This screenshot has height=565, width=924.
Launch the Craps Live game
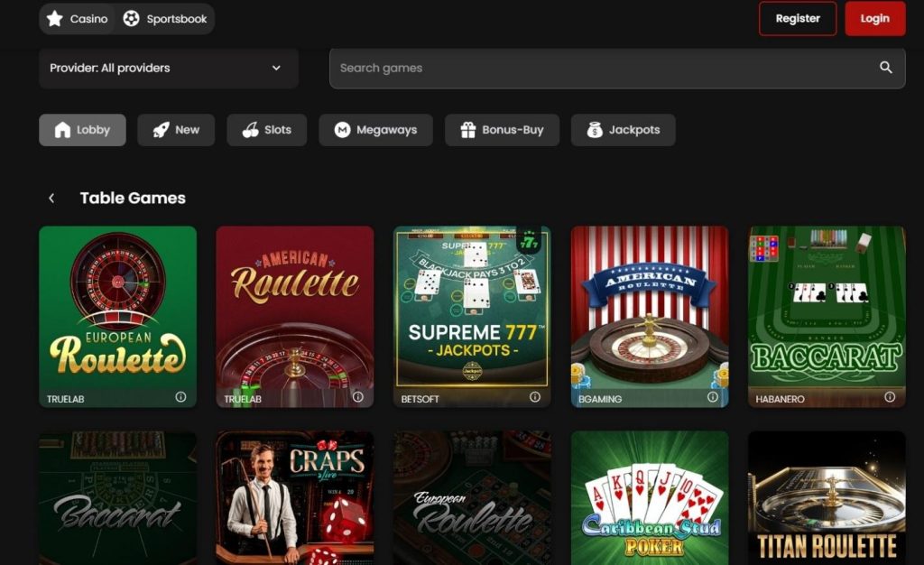pyautogui.click(x=295, y=498)
